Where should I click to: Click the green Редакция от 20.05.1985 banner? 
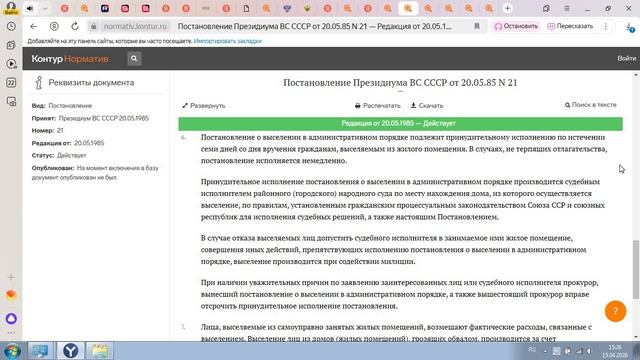(400, 124)
